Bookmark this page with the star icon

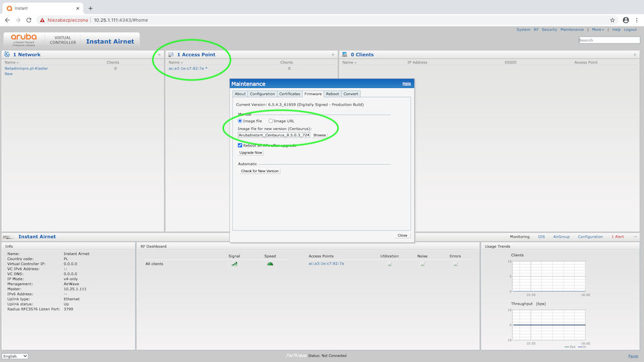tap(612, 20)
